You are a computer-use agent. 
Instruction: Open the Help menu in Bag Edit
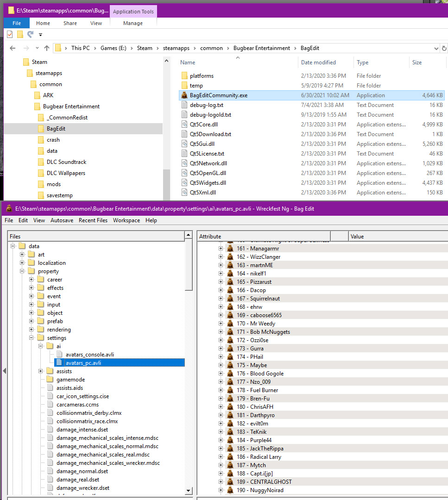pyautogui.click(x=151, y=220)
